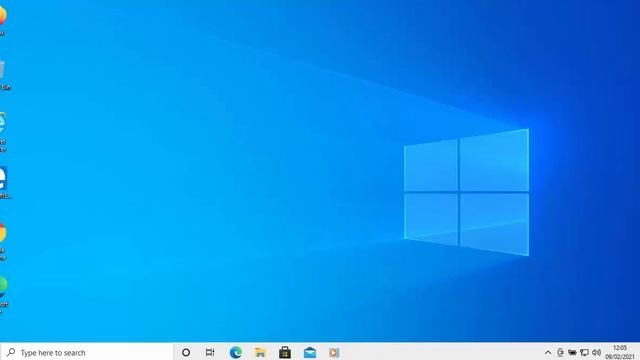This screenshot has height=360, width=640.
Task: Select the Recycle Bin desktop icon
Action: tap(4, 75)
